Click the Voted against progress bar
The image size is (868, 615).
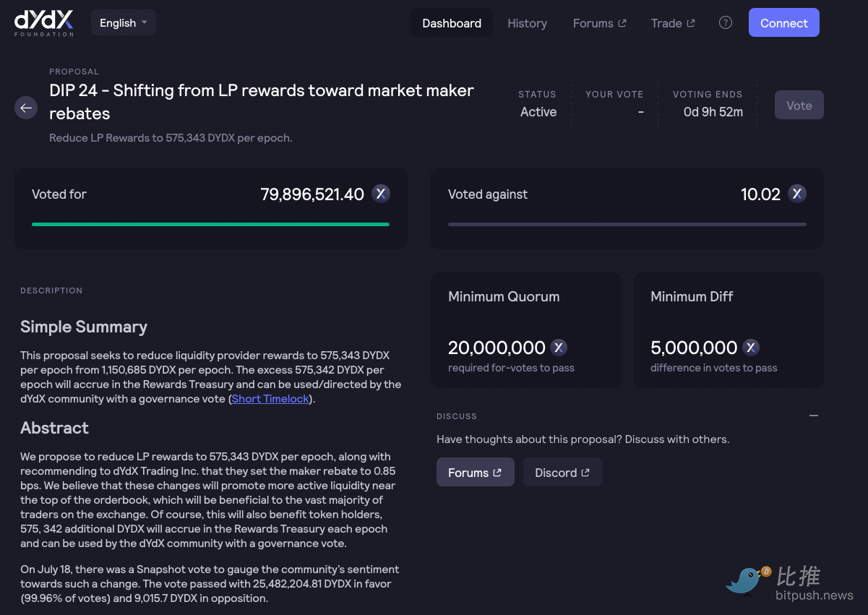click(x=627, y=225)
